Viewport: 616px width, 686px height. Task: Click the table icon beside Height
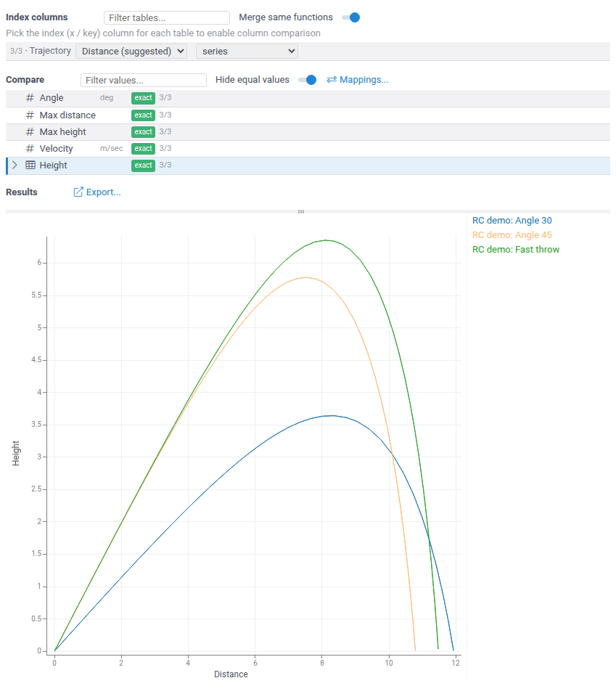(x=30, y=165)
